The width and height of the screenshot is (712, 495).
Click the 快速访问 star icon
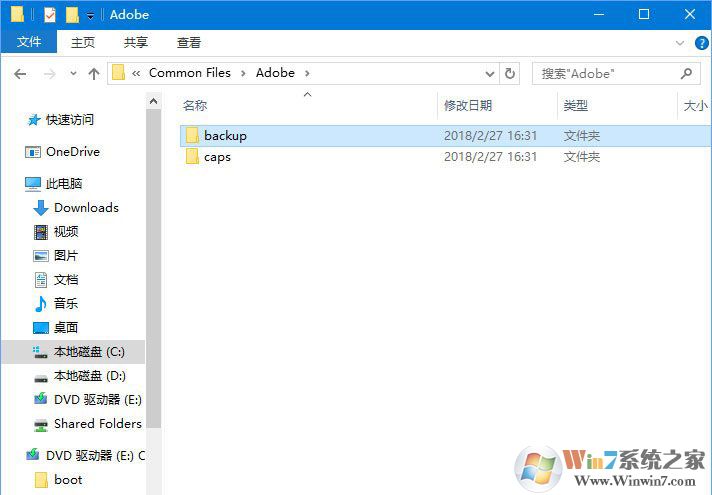[34, 120]
